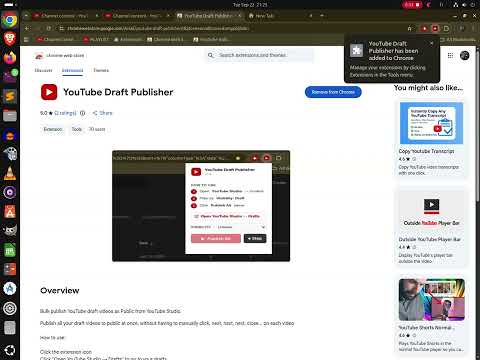This screenshot has width=480, height=360.
Task: Open the Google apps grid
Action: click(450, 55)
